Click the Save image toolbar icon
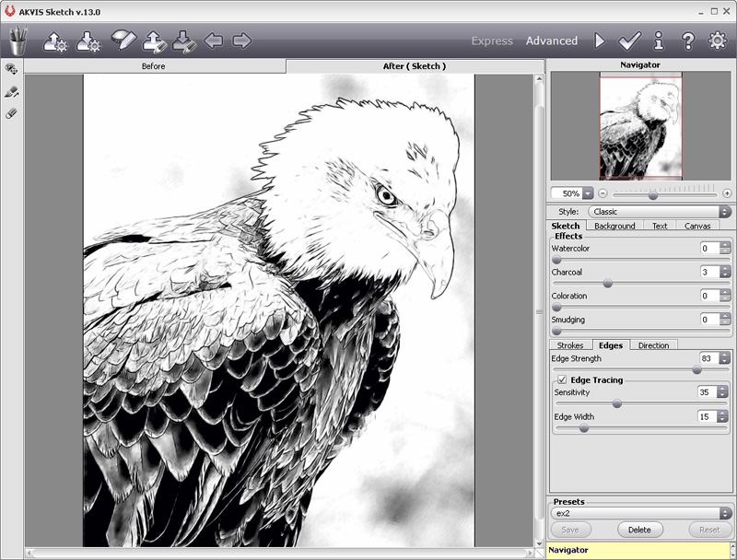Image resolution: width=737 pixels, height=560 pixels. 88,41
